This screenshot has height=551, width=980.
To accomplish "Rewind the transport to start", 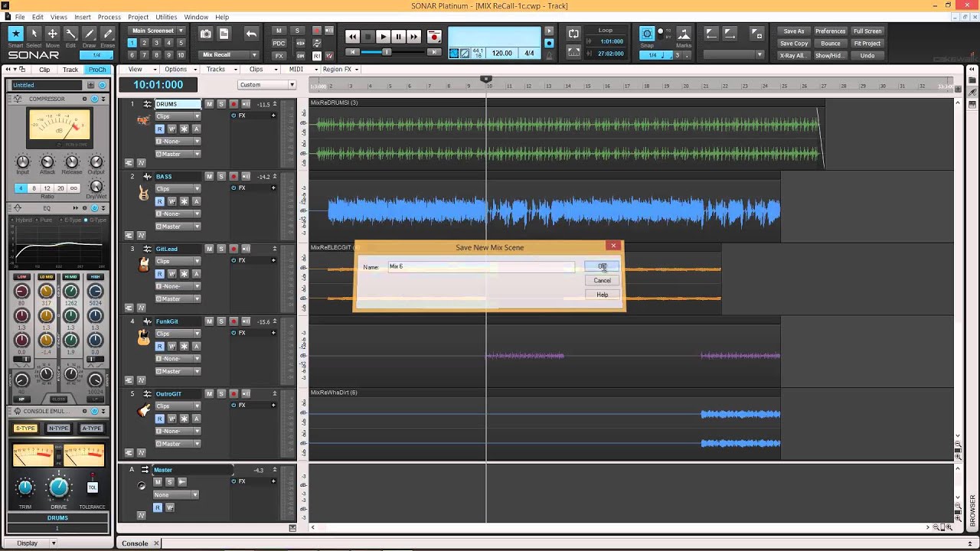I will [352, 36].
